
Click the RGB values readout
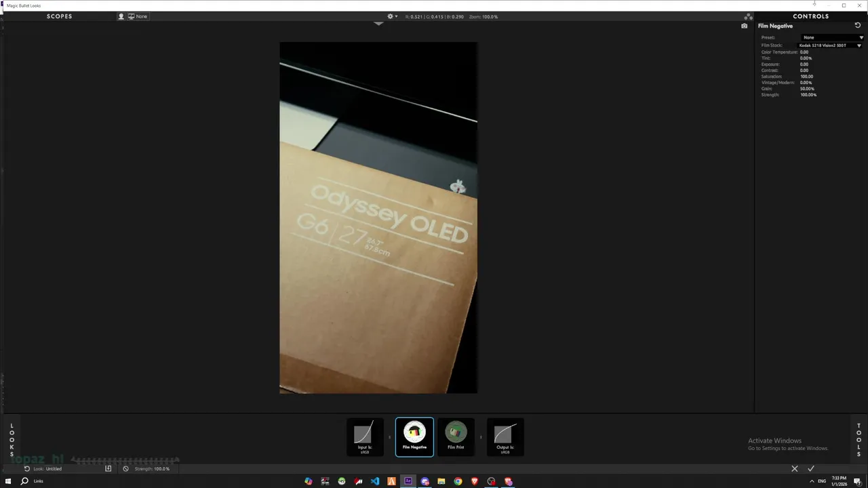click(435, 16)
